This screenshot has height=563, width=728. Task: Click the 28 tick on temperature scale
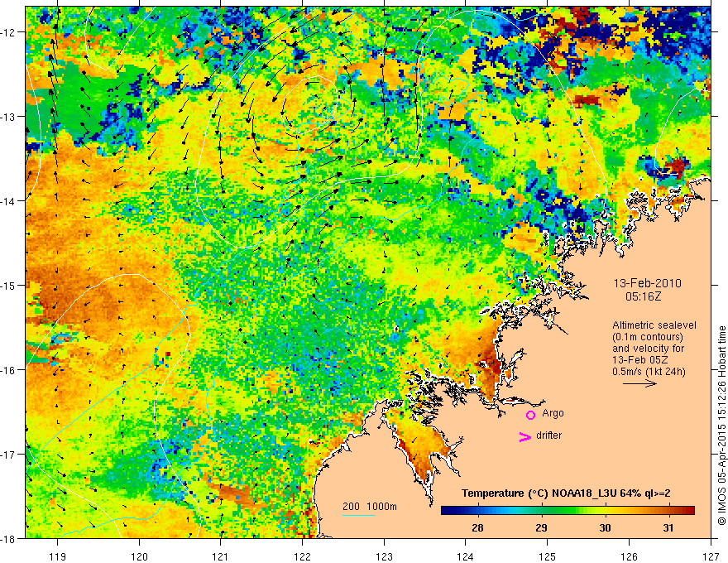tap(477, 528)
